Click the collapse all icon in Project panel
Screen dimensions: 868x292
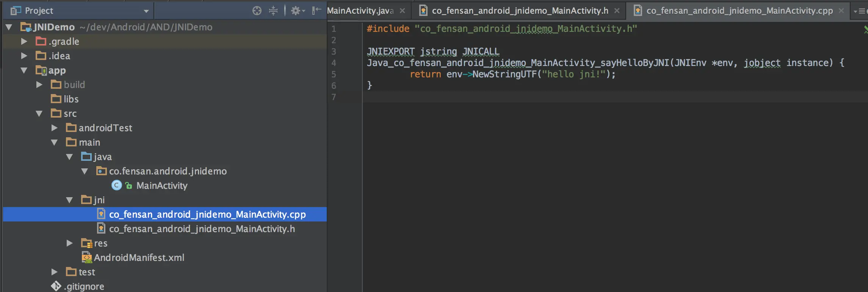click(x=273, y=11)
